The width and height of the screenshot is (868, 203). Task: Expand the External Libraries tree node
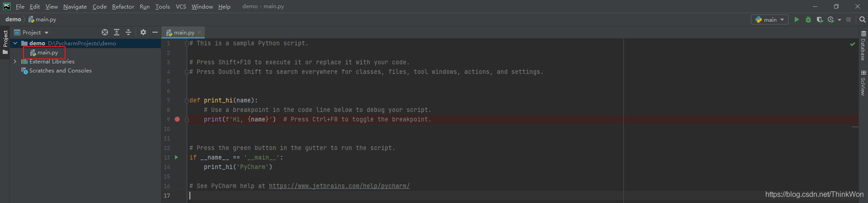pos(15,62)
